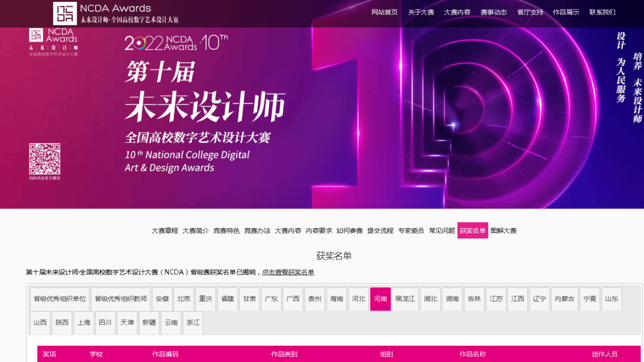Open the 图解大赛 link
The height and width of the screenshot is (362, 644).
[x=504, y=231]
